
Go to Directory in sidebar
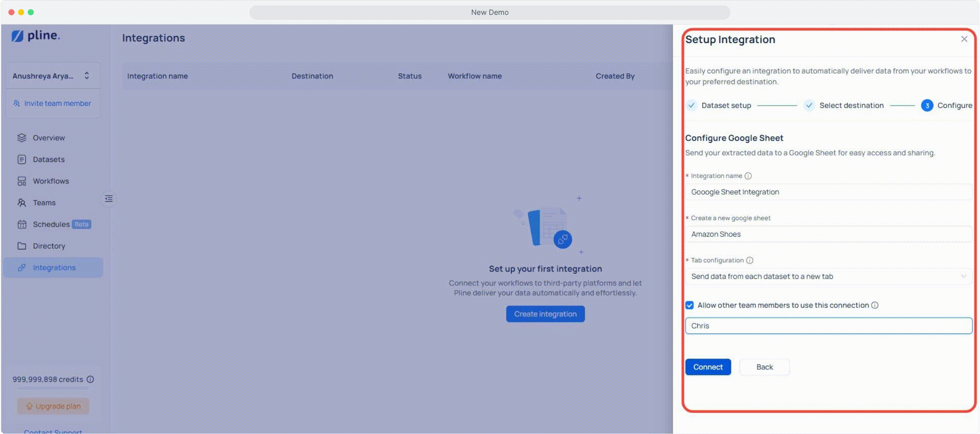click(x=49, y=246)
